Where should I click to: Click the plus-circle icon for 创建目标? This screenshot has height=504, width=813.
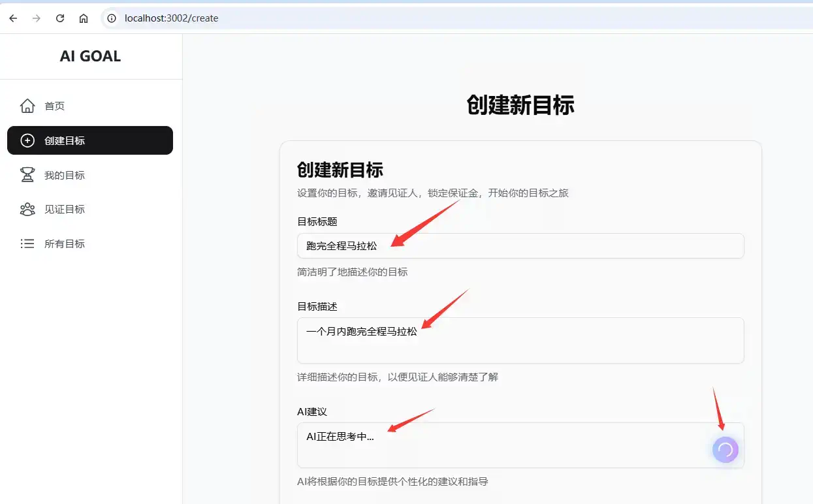(x=27, y=140)
